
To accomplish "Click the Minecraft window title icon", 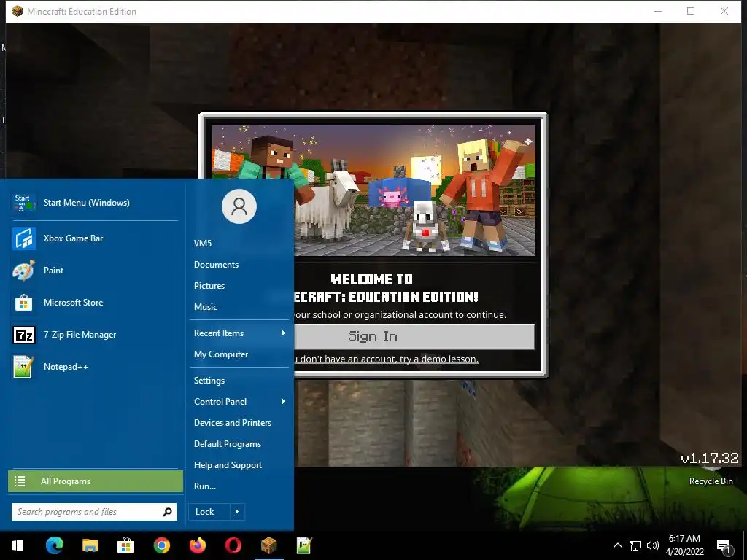I will click(18, 11).
